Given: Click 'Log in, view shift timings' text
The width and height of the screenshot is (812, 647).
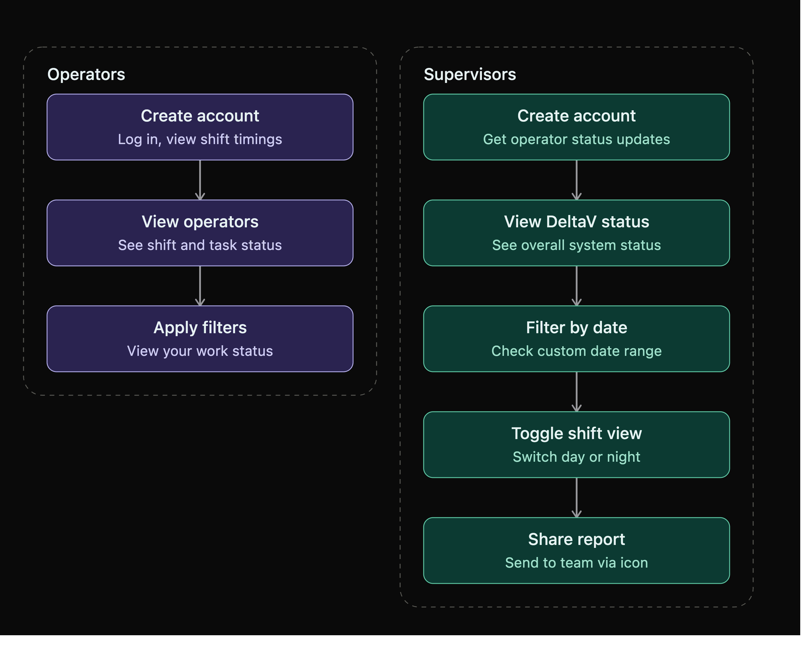Looking at the screenshot, I should 200,139.
